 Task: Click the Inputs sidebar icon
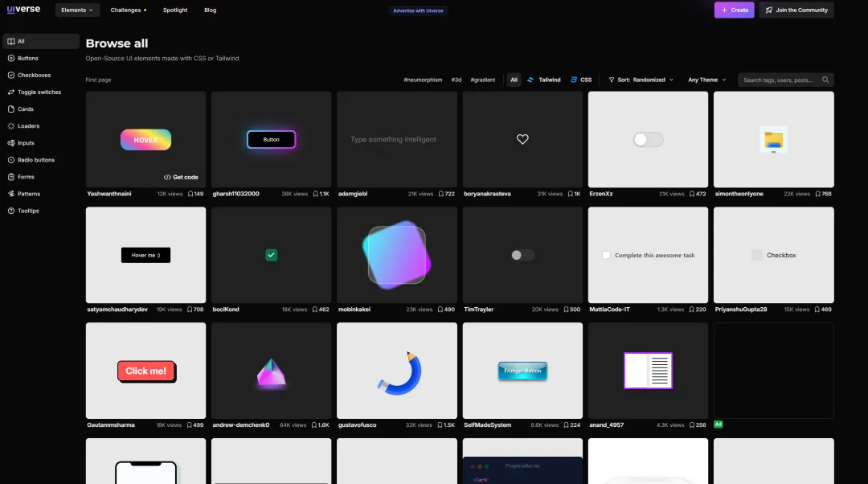click(11, 143)
